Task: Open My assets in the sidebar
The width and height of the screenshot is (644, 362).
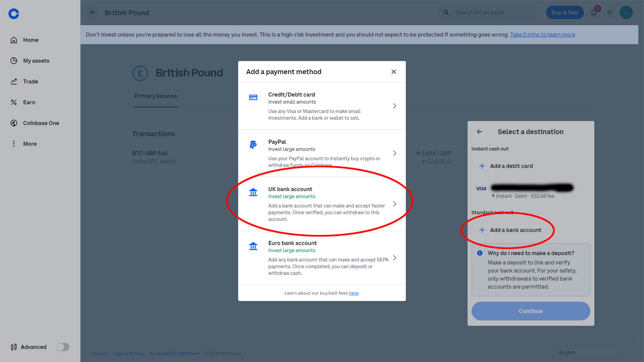Action: [x=36, y=61]
